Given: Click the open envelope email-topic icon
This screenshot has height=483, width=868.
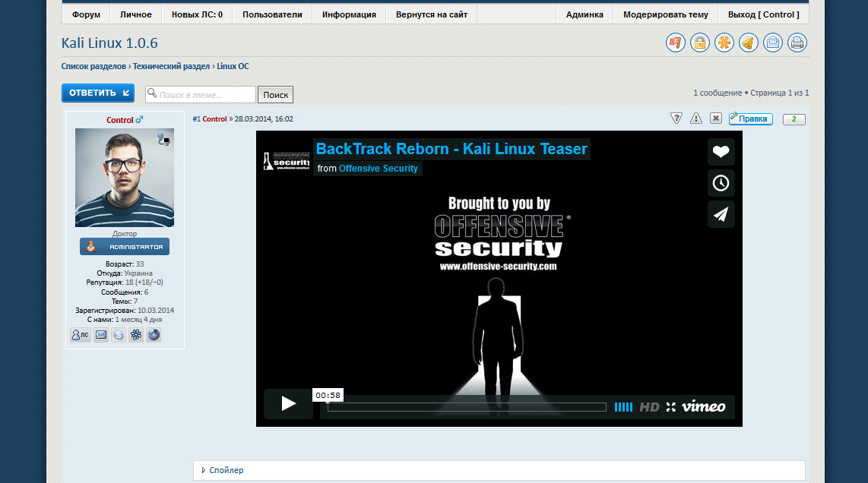Looking at the screenshot, I should pos(773,43).
